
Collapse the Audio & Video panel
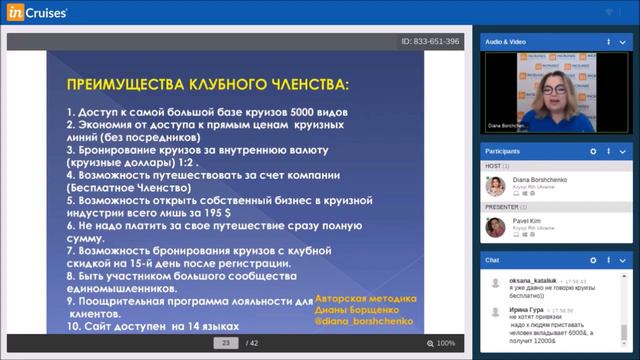coord(622,42)
